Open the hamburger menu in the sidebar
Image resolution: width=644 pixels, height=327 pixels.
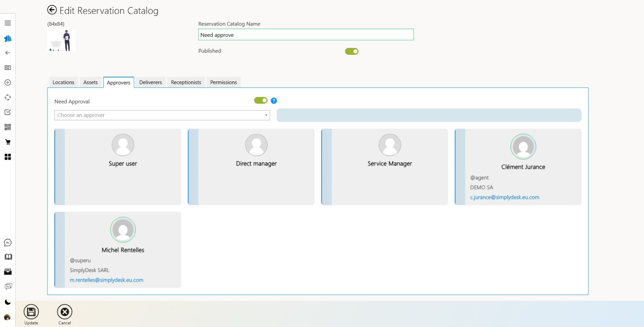pyautogui.click(x=8, y=23)
